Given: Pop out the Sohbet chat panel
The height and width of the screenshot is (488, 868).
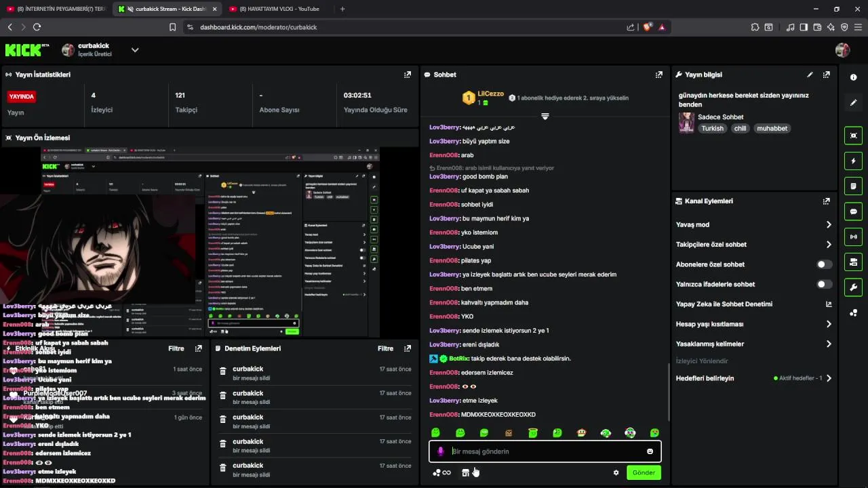Looking at the screenshot, I should tap(658, 75).
